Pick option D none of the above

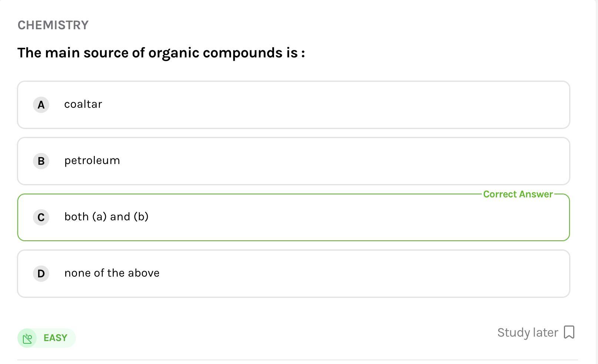[293, 274]
